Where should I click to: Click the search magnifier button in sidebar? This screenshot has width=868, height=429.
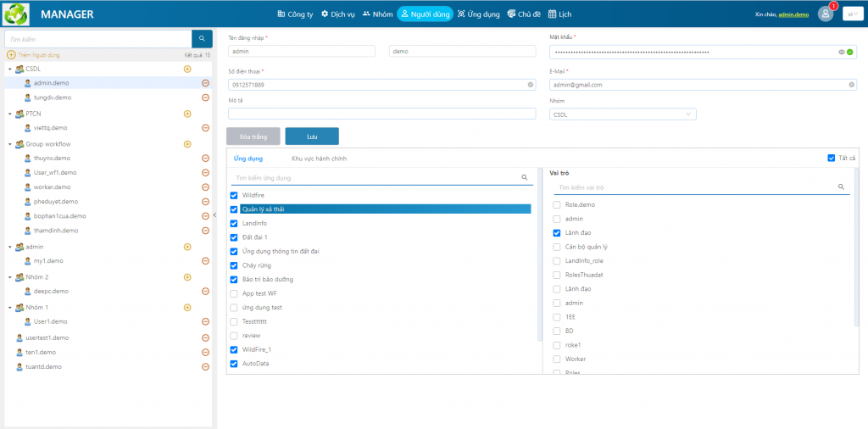[202, 38]
